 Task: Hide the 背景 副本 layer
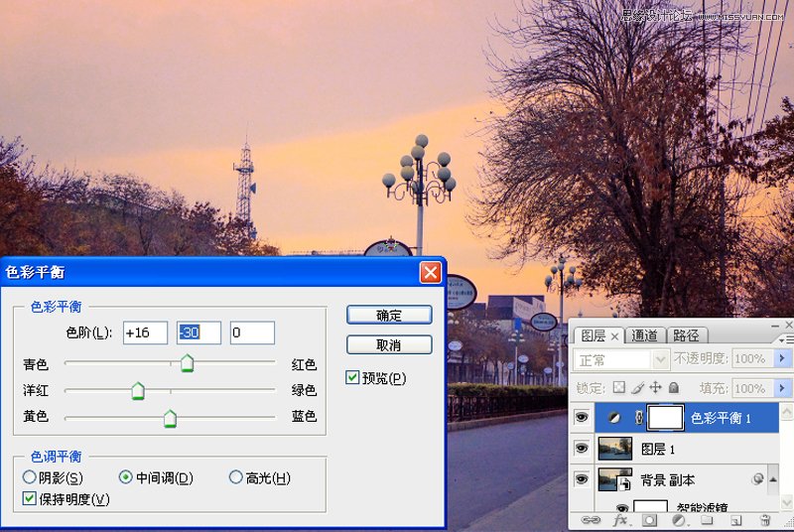582,478
